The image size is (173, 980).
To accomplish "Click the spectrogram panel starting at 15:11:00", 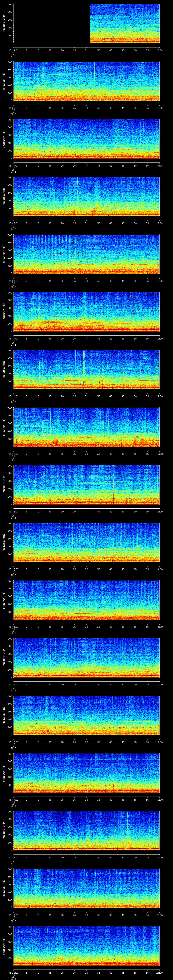I will click(x=87, y=427).
